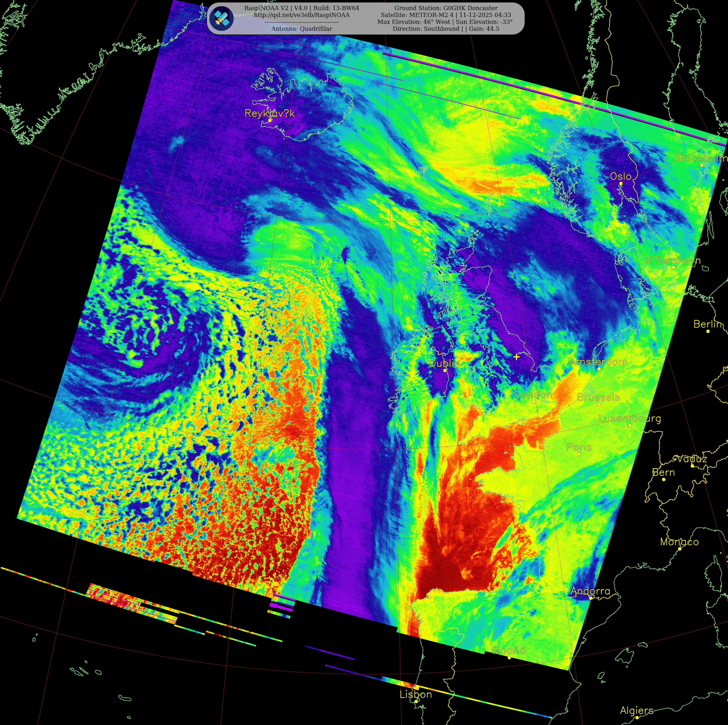Screen dimensions: 728x725
Task: Click the Dublin city marker dot
Action: click(x=445, y=370)
